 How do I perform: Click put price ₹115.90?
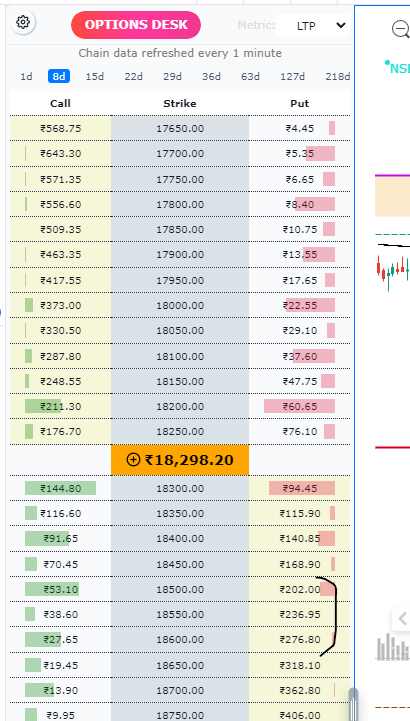[x=300, y=513]
